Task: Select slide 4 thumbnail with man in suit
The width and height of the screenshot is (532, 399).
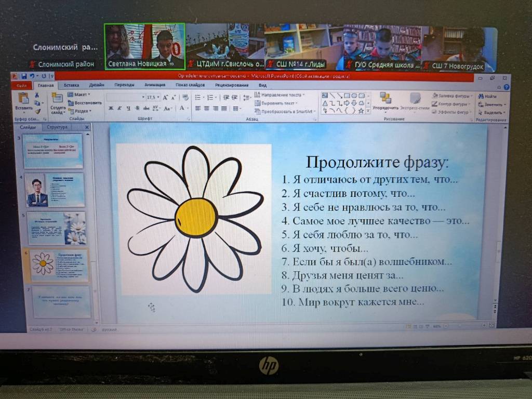Action: click(x=54, y=190)
